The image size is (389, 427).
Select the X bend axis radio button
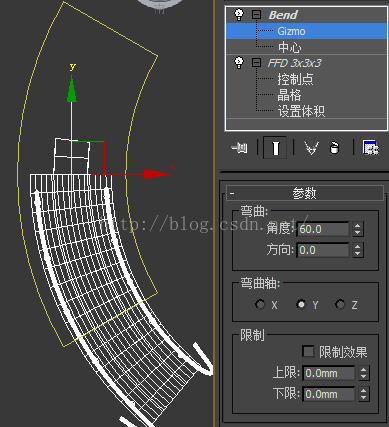point(260,304)
